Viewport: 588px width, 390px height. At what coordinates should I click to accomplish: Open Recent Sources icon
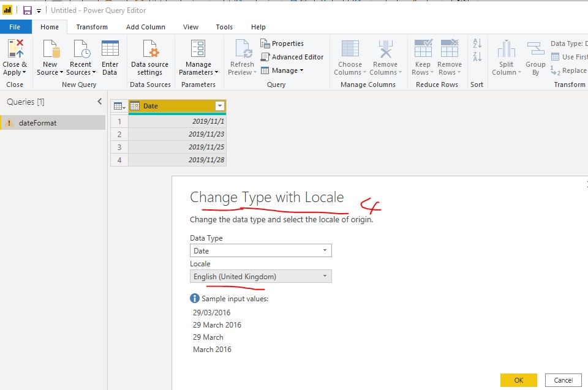tap(81, 49)
